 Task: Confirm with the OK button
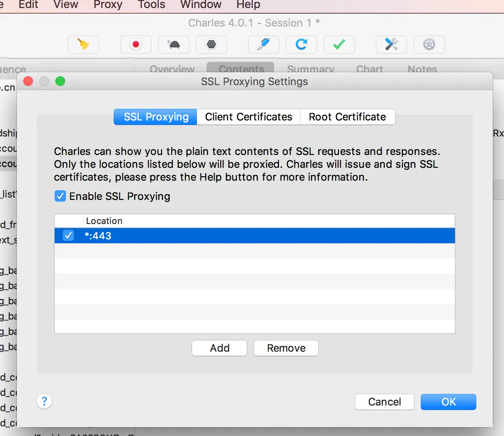pos(449,402)
